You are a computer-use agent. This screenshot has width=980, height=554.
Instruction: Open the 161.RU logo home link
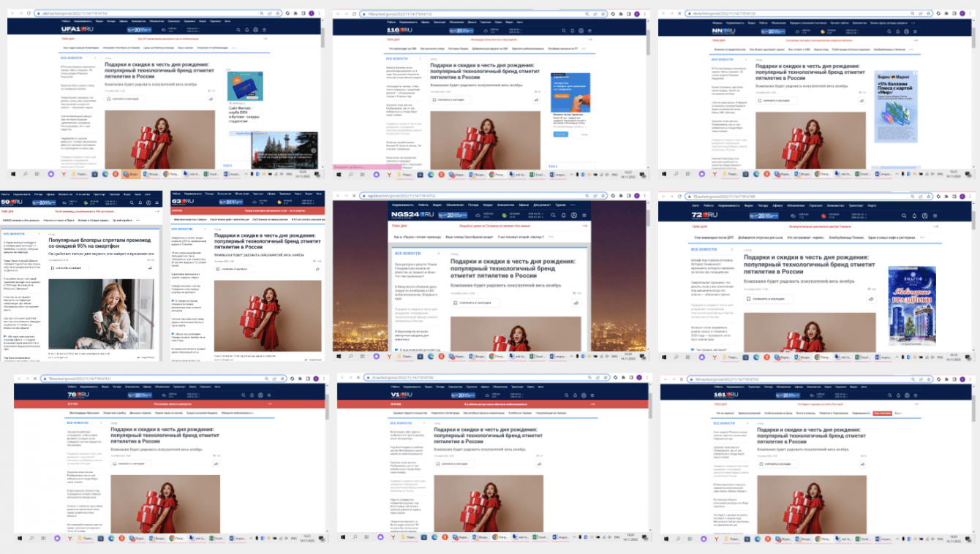tap(728, 395)
